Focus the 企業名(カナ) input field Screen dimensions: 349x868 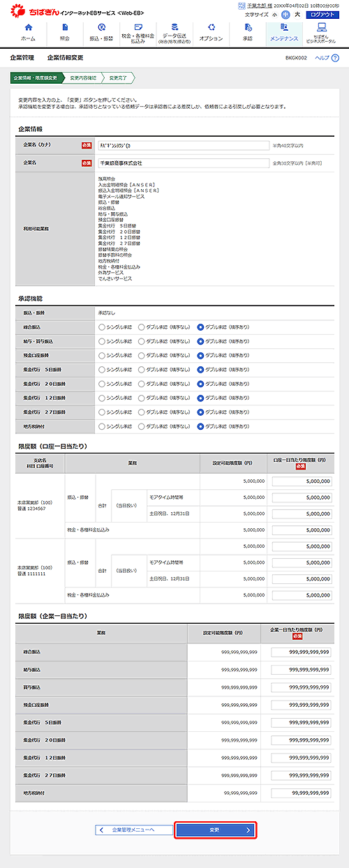184,145
